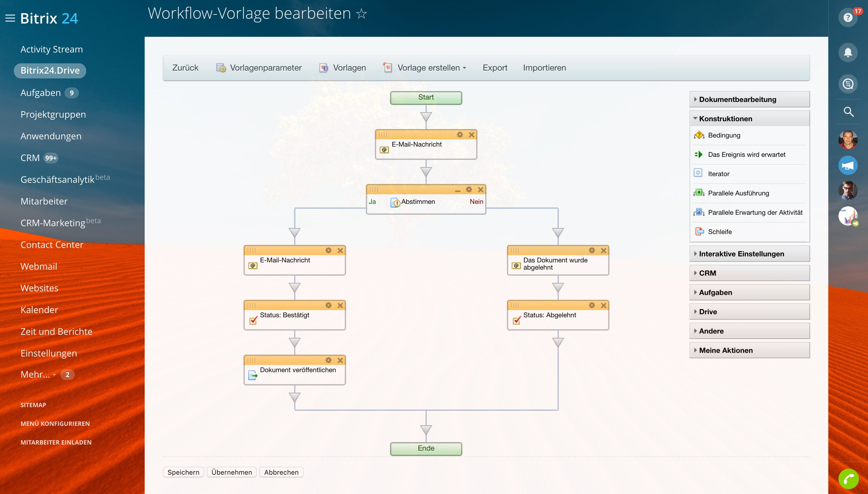Collapse the Konstruktionen section
The height and width of the screenshot is (494, 868).
(x=749, y=119)
